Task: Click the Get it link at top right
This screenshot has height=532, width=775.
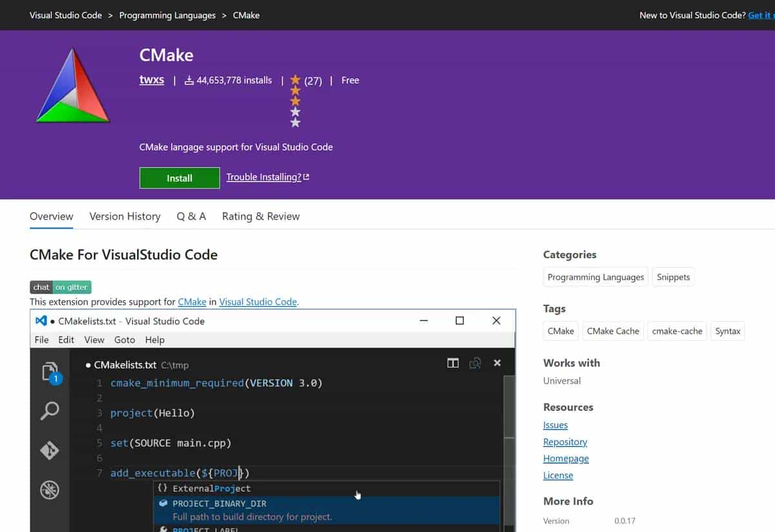Action: tap(761, 15)
